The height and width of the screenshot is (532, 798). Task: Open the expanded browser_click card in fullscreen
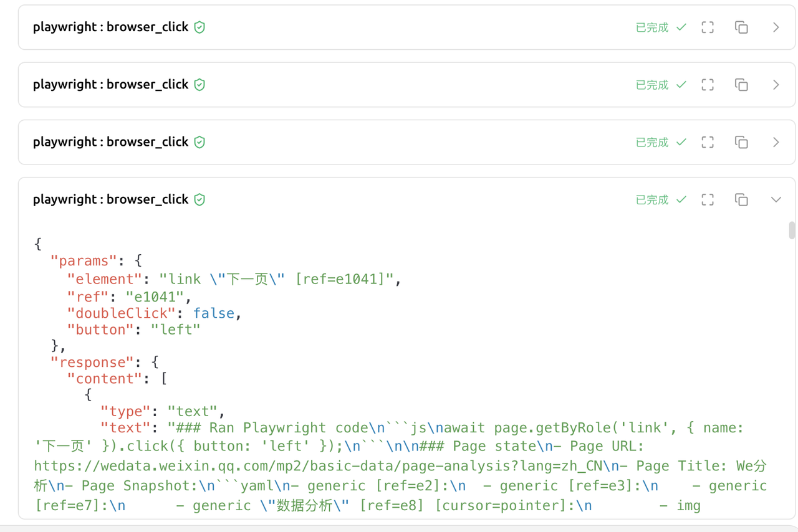[708, 199]
